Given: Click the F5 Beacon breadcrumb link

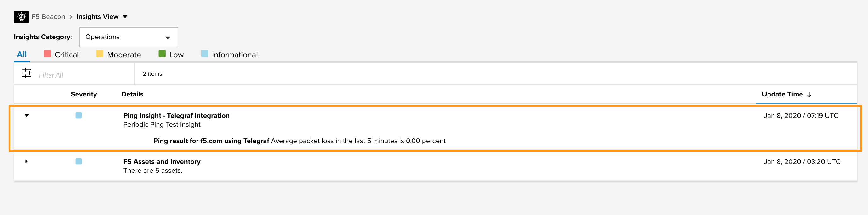Looking at the screenshot, I should tap(48, 17).
